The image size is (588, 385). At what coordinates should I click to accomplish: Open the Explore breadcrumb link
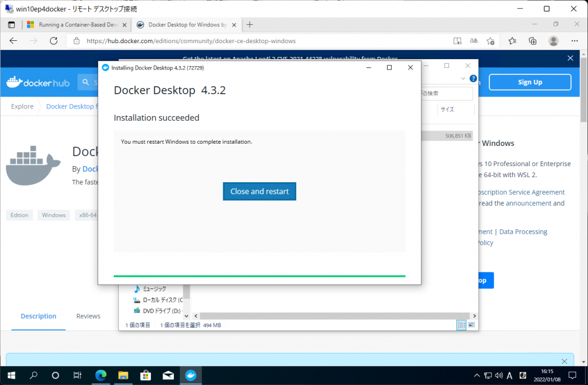click(22, 106)
